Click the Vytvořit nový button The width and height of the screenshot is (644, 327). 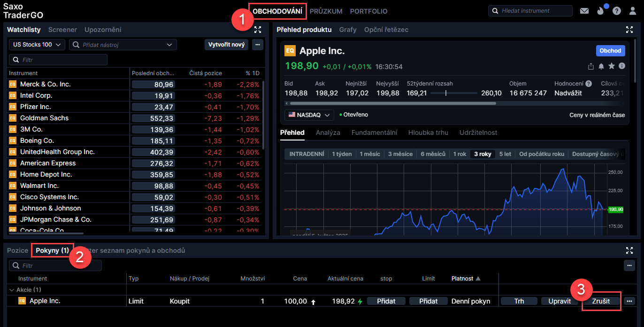pos(226,45)
